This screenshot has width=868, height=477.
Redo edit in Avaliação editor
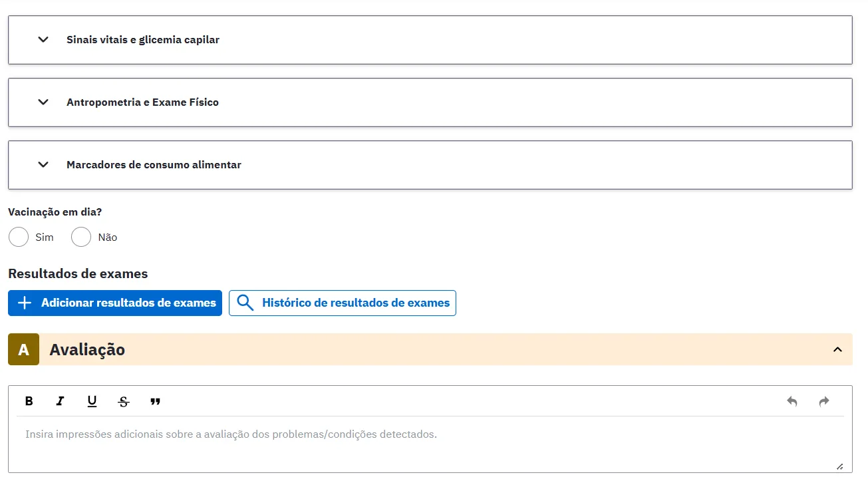[x=824, y=401]
